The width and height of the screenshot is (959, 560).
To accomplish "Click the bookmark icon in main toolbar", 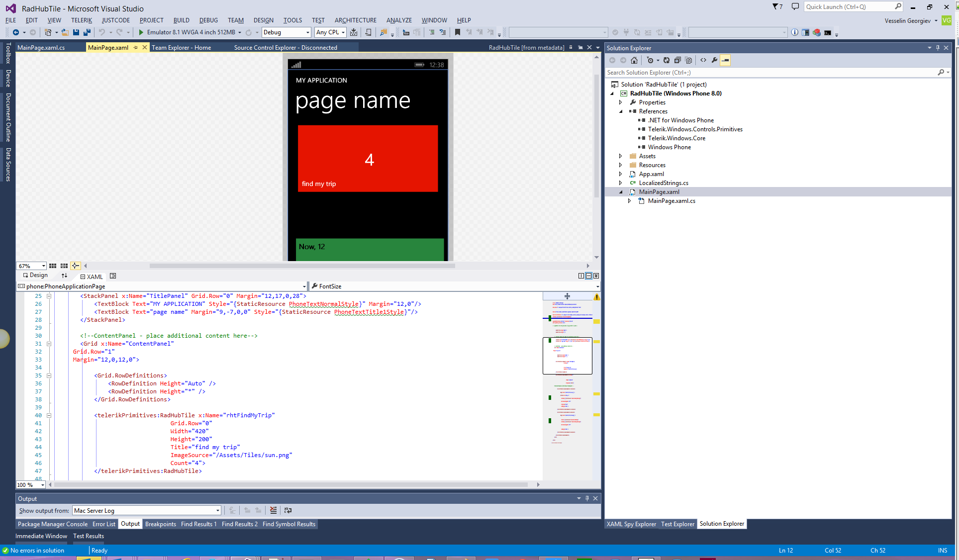I will 458,32.
